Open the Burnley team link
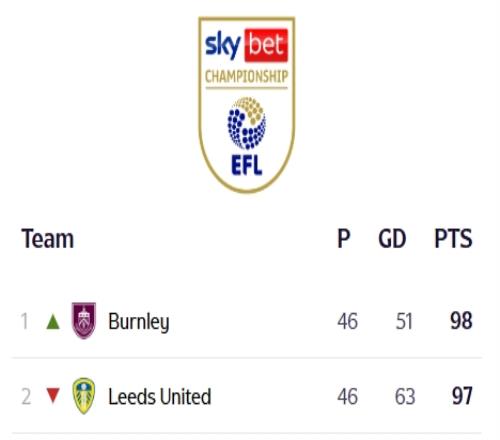Image resolution: width=500 pixels, height=440 pixels. click(139, 322)
